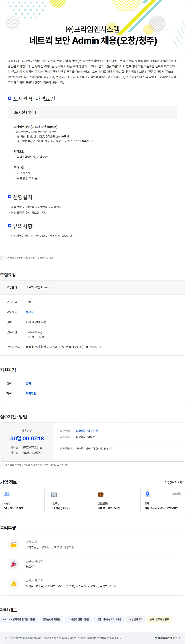Click the 서울 구로구 구로3동 address text
The height and width of the screenshot is (644, 185).
pos(162,508)
